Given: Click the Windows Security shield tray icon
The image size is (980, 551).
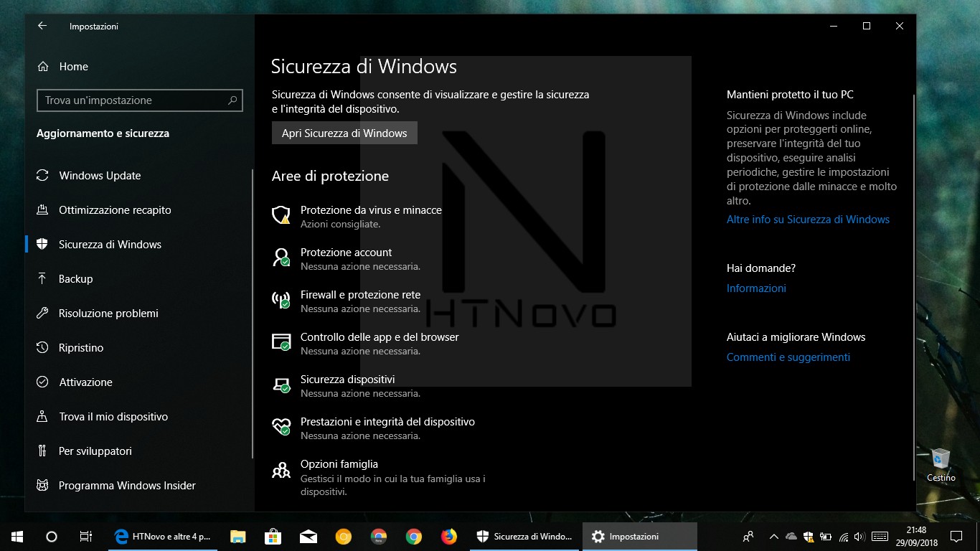Looking at the screenshot, I should click(809, 536).
